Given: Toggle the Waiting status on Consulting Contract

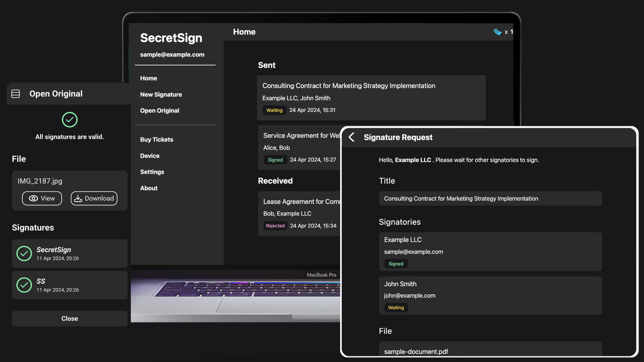Looking at the screenshot, I should 274,110.
